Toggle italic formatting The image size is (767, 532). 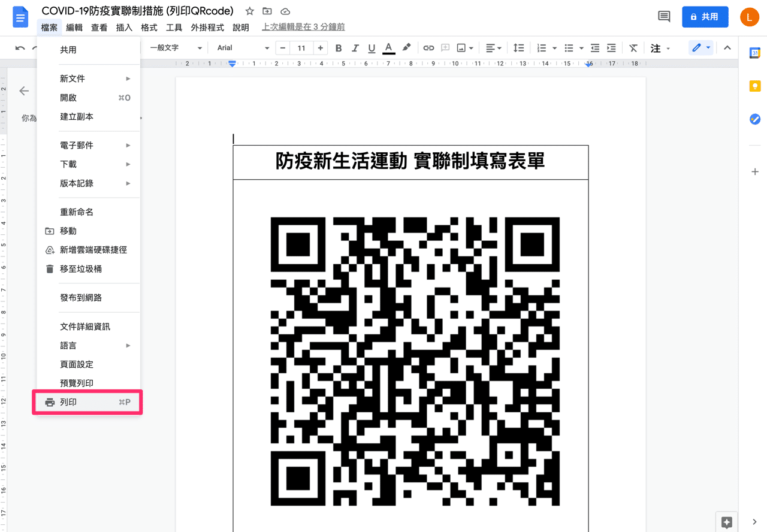click(x=355, y=48)
